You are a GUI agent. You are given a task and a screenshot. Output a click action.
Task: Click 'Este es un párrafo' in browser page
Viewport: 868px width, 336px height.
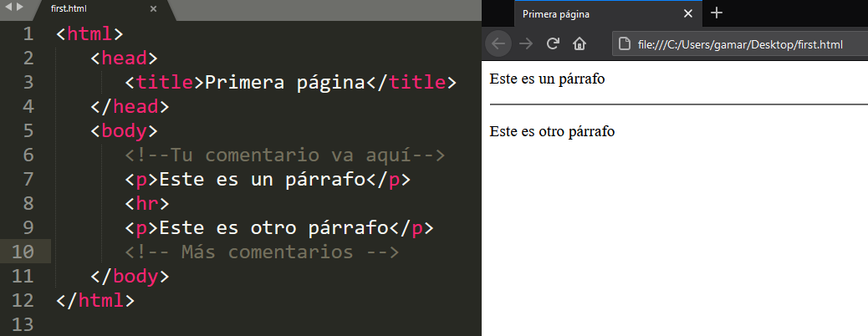pyautogui.click(x=547, y=79)
